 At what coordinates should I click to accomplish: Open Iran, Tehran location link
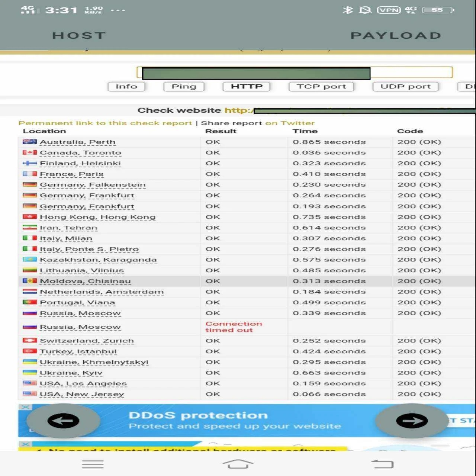point(68,228)
